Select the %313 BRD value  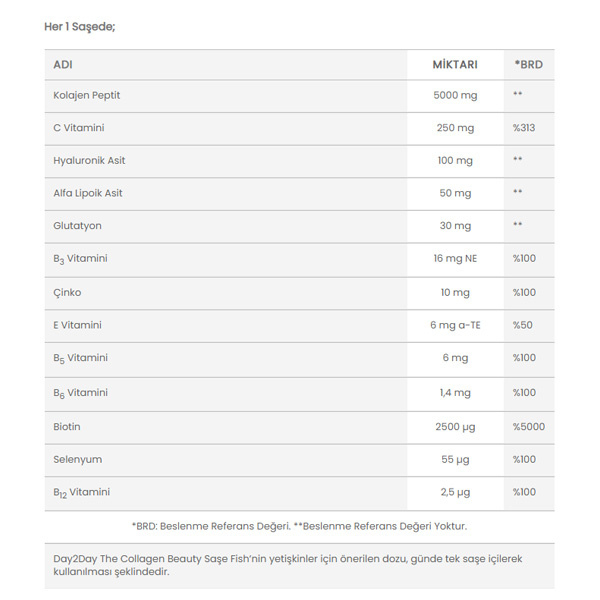coord(524,128)
